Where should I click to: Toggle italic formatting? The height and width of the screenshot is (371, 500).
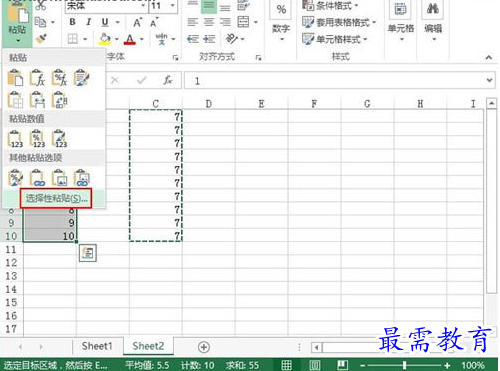[88, 22]
